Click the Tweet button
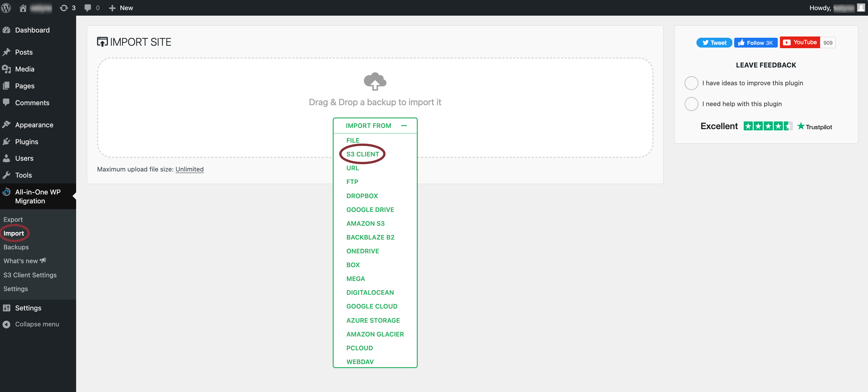The height and width of the screenshot is (392, 868). (714, 43)
